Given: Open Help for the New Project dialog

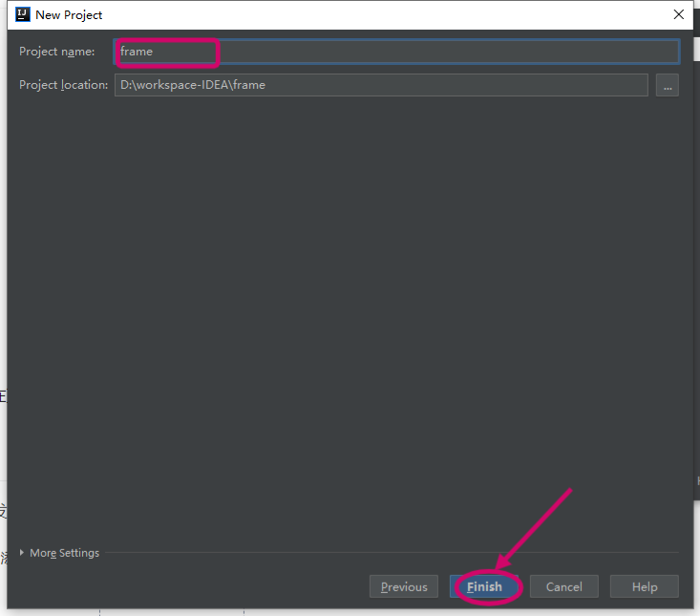Looking at the screenshot, I should coord(645,586).
